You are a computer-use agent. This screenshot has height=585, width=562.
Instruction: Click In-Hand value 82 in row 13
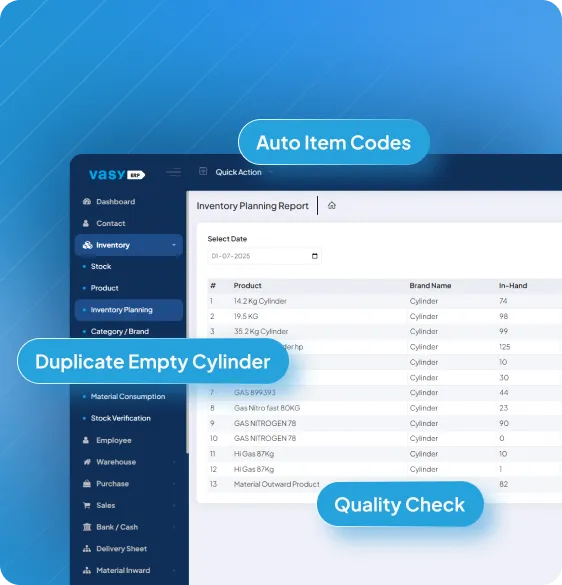coord(503,484)
